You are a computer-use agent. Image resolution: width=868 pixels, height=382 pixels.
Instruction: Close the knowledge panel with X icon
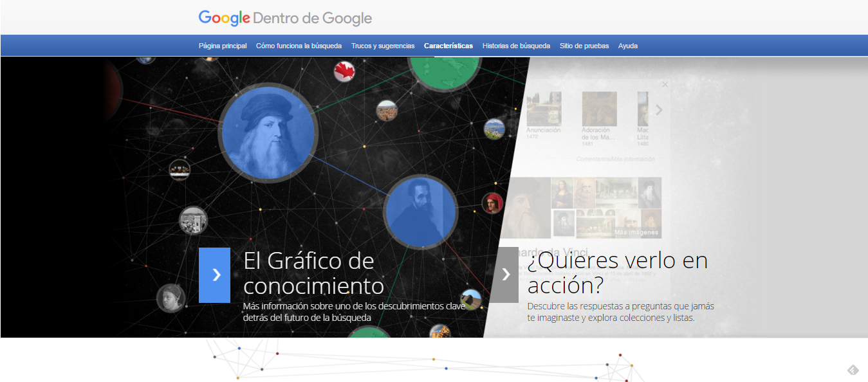click(665, 84)
